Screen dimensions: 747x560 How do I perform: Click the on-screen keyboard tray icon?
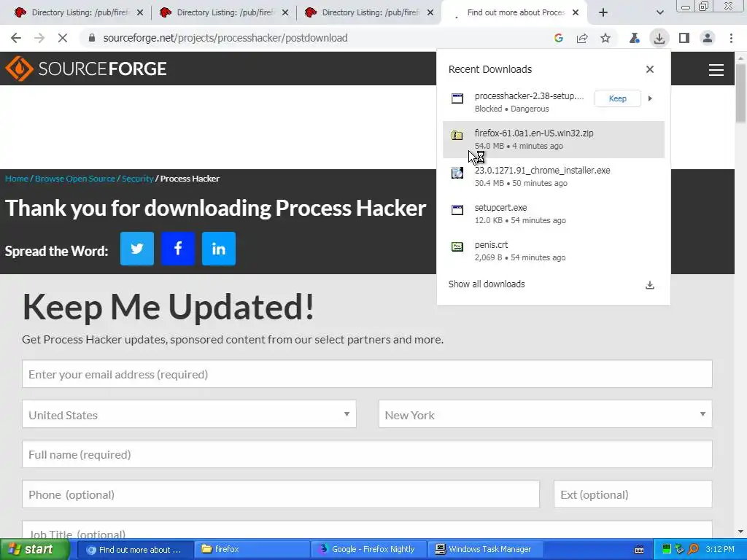[639, 550]
